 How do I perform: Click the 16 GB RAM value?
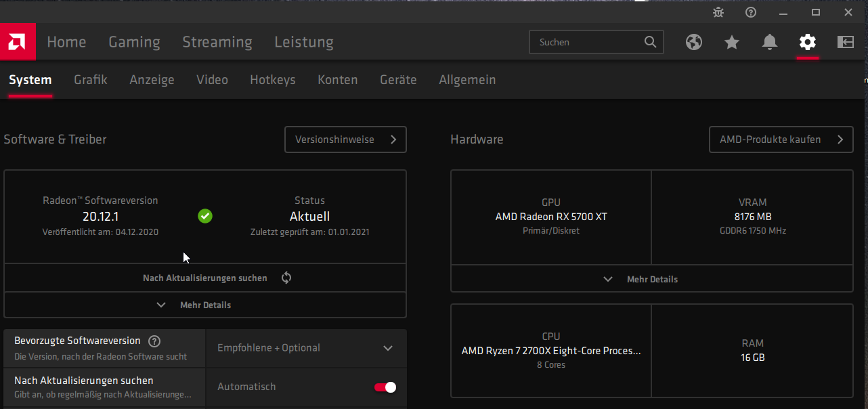pyautogui.click(x=752, y=358)
